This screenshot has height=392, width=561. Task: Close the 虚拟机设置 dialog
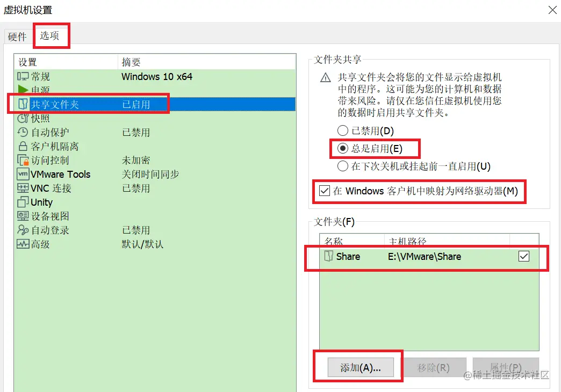pos(552,10)
